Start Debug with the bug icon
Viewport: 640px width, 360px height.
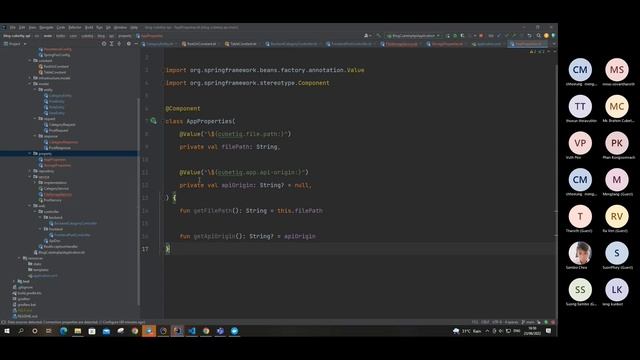[x=455, y=36]
